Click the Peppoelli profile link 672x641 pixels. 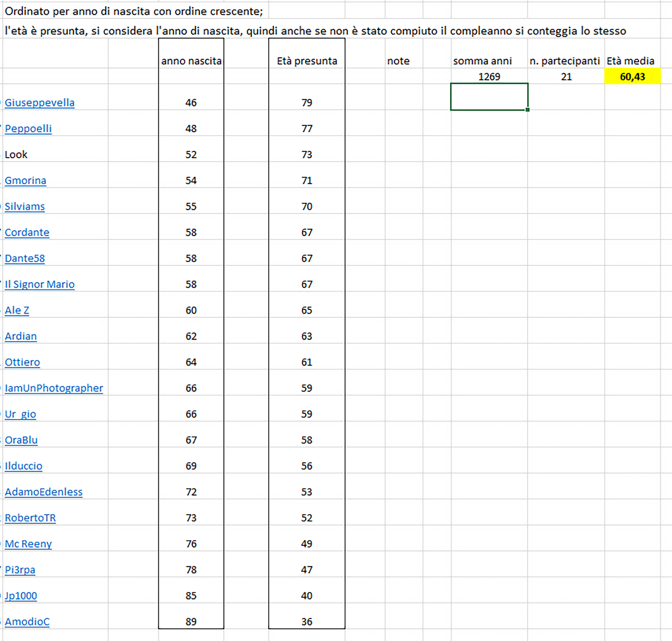28,129
